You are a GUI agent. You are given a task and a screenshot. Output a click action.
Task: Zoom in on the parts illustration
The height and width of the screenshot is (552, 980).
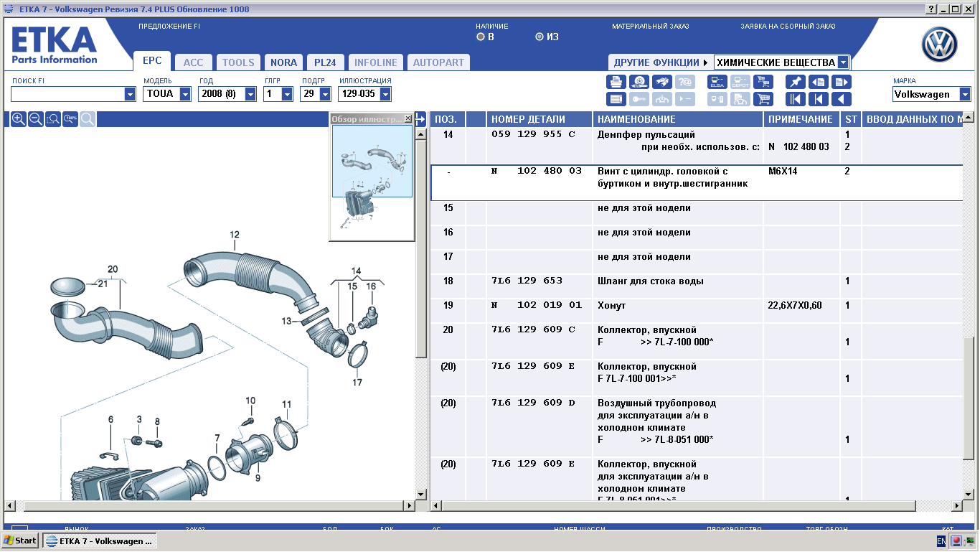pyautogui.click(x=18, y=119)
